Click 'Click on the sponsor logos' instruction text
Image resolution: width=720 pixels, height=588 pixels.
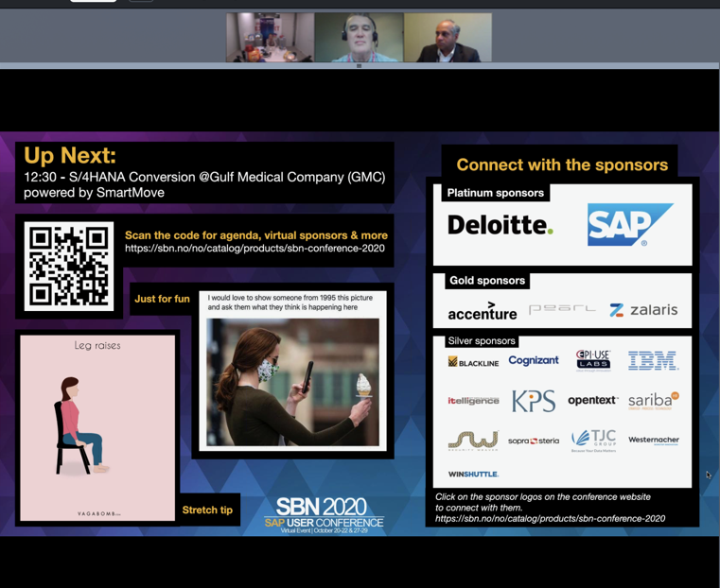point(543,502)
